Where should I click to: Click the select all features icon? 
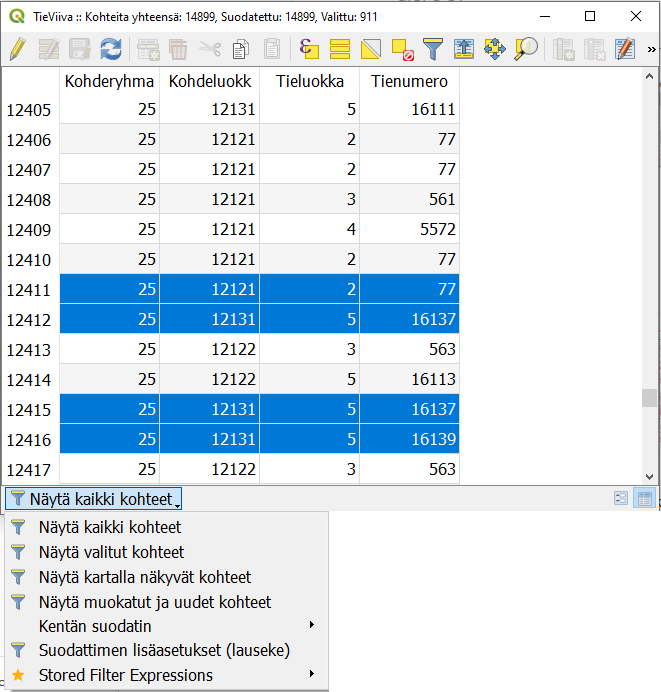(340, 48)
